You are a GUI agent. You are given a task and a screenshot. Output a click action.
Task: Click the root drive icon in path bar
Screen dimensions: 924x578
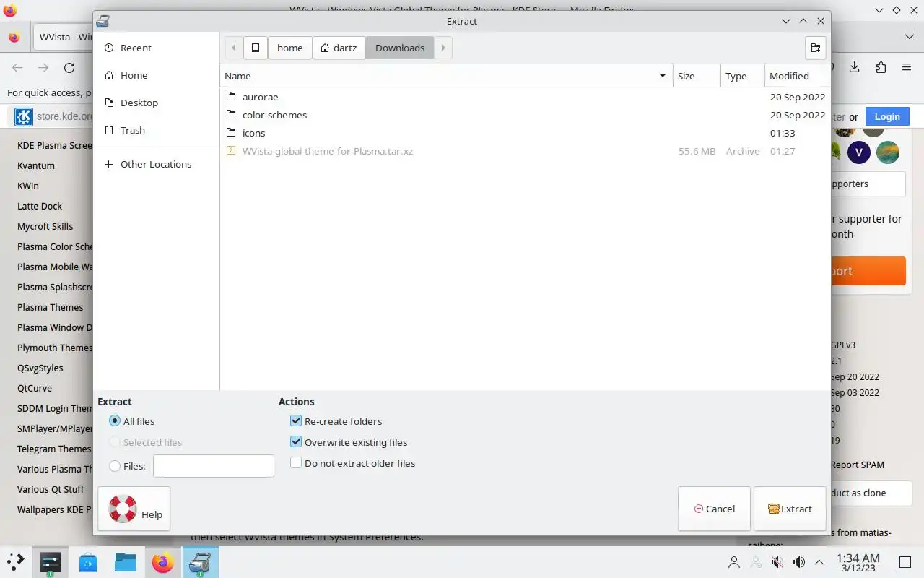point(256,48)
